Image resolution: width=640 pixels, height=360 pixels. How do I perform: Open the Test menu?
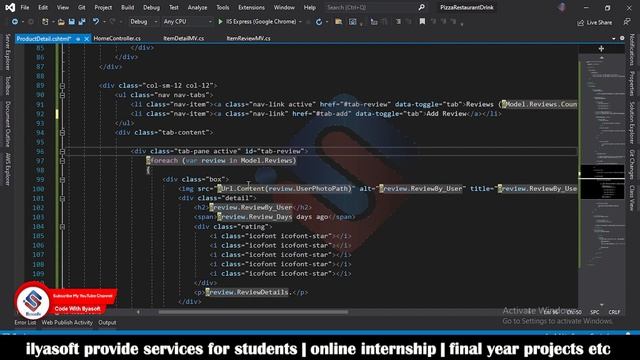click(173, 7)
